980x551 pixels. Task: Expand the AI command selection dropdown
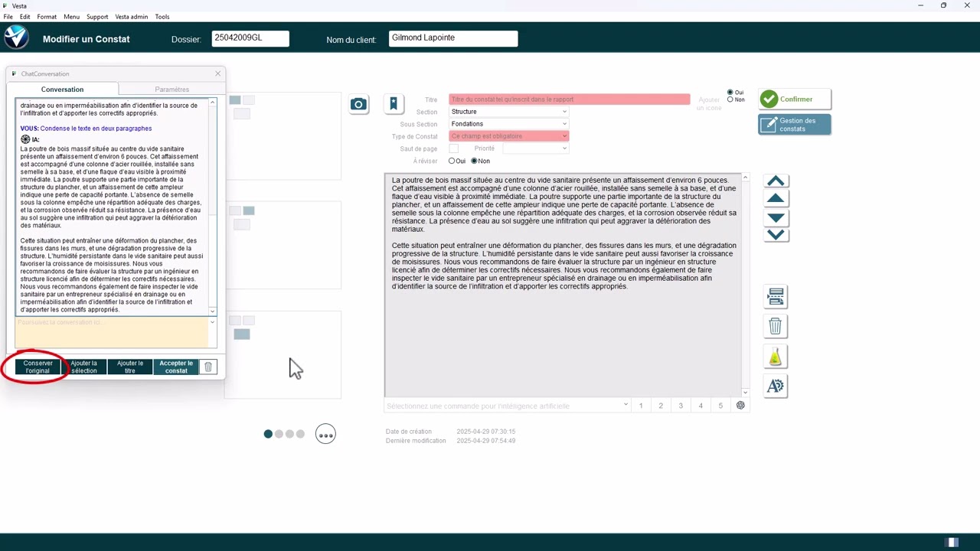626,406
